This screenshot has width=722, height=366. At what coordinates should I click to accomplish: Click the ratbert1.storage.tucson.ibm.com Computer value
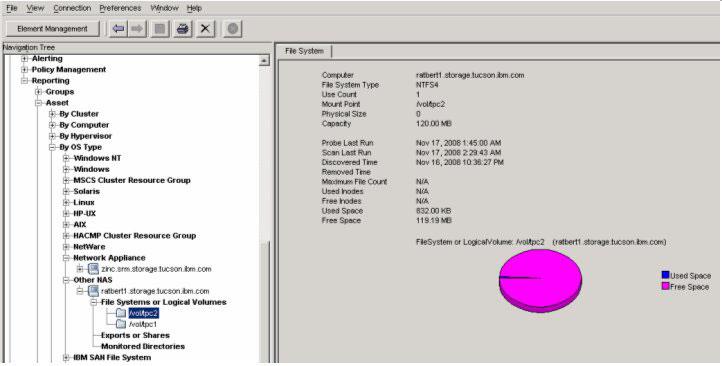[x=470, y=75]
